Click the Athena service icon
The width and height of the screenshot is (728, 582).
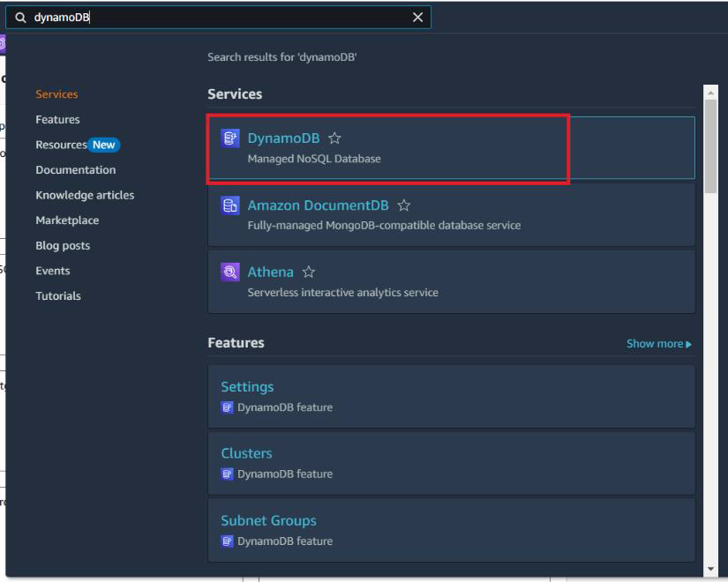(x=229, y=272)
